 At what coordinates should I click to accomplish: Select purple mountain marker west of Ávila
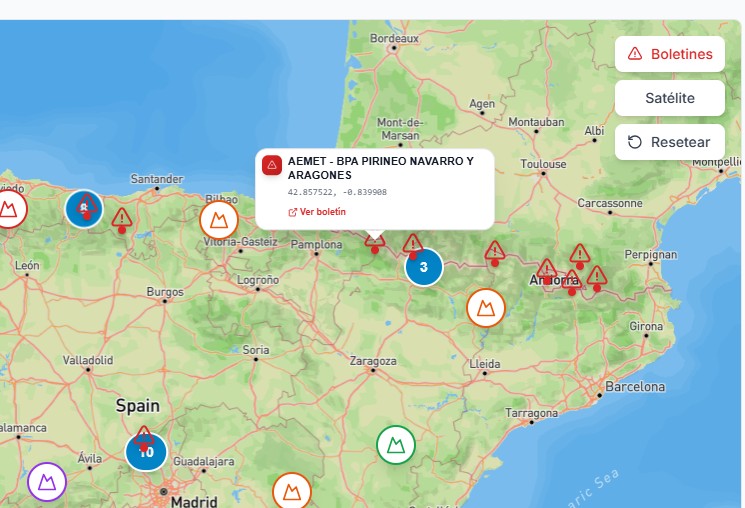47,482
